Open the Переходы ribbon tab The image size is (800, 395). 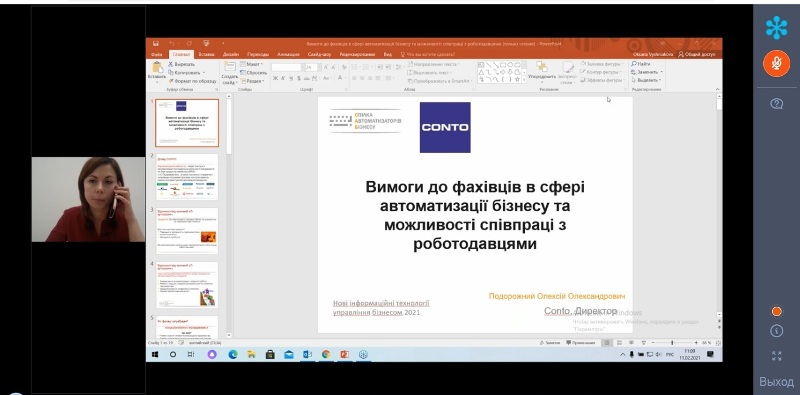click(258, 54)
